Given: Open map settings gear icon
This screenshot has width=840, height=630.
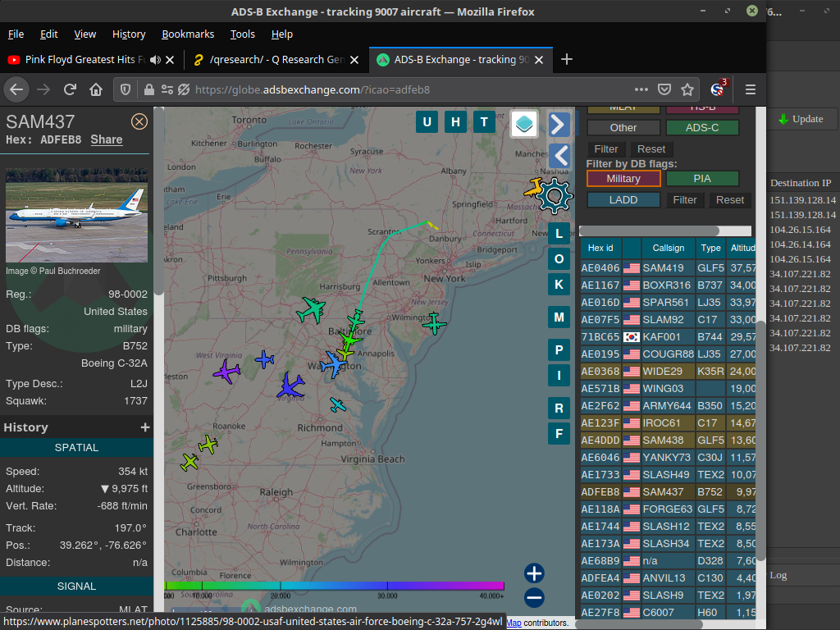Looking at the screenshot, I should tap(554, 195).
